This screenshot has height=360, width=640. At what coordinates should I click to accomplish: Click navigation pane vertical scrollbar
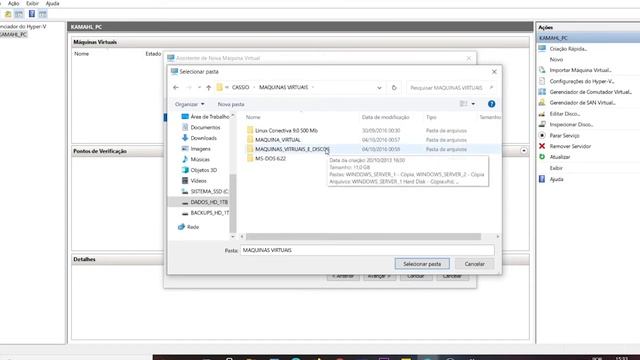233,203
